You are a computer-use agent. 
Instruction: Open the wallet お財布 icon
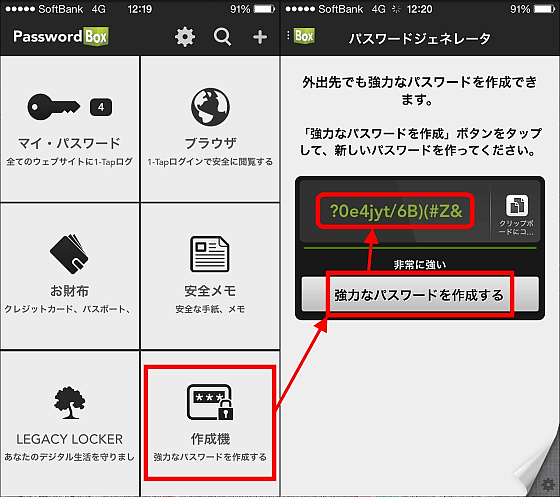69,254
